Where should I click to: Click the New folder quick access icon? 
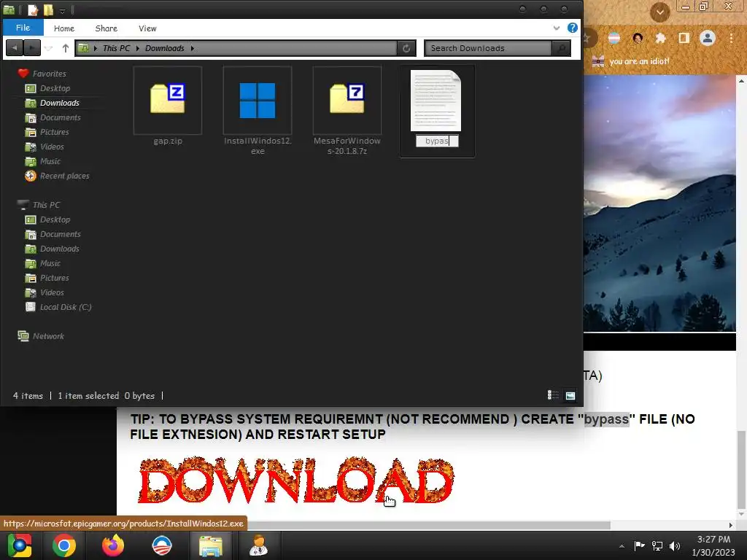pyautogui.click(x=48, y=10)
